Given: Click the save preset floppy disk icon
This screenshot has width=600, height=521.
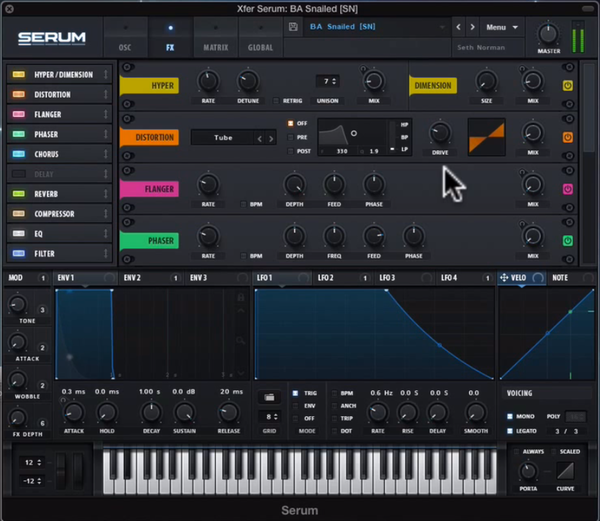Looking at the screenshot, I should (293, 27).
